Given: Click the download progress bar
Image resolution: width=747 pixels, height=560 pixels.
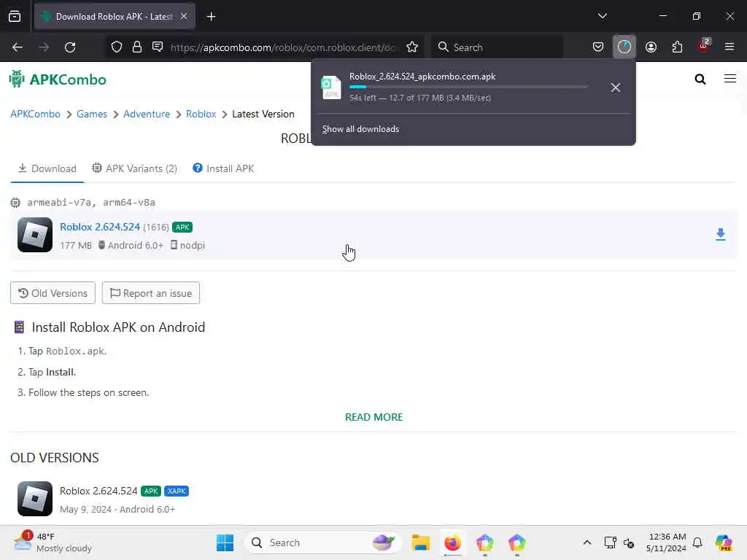Looking at the screenshot, I should coord(468,87).
